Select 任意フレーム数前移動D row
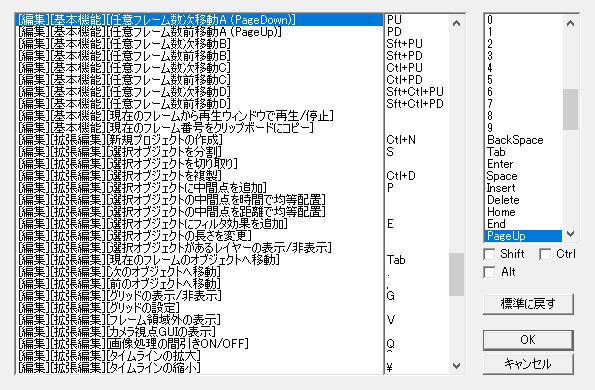 click(199, 104)
